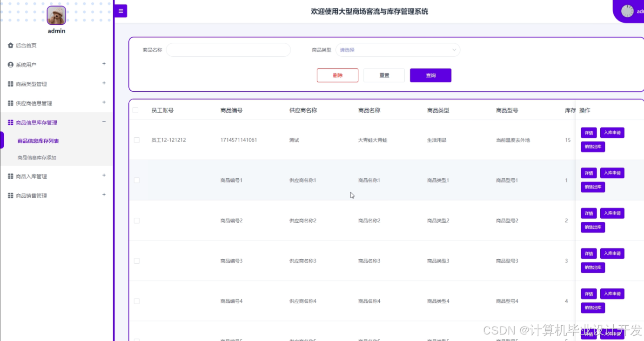Click the top-right user avatar icon
The image size is (644, 341).
pos(627,11)
